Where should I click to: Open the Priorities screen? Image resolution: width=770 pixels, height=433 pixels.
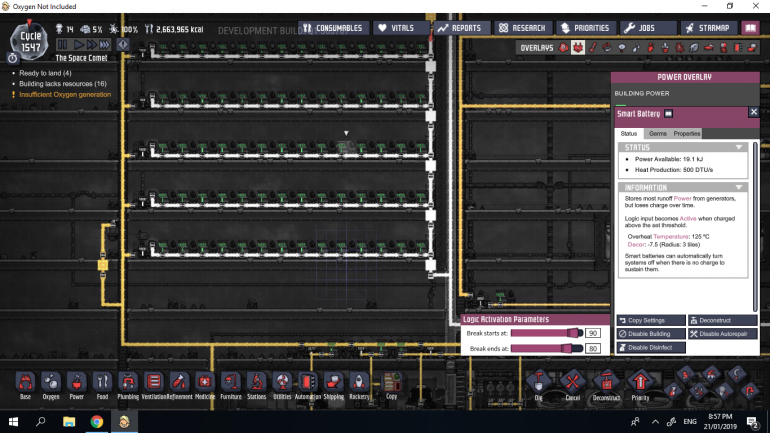coord(585,28)
